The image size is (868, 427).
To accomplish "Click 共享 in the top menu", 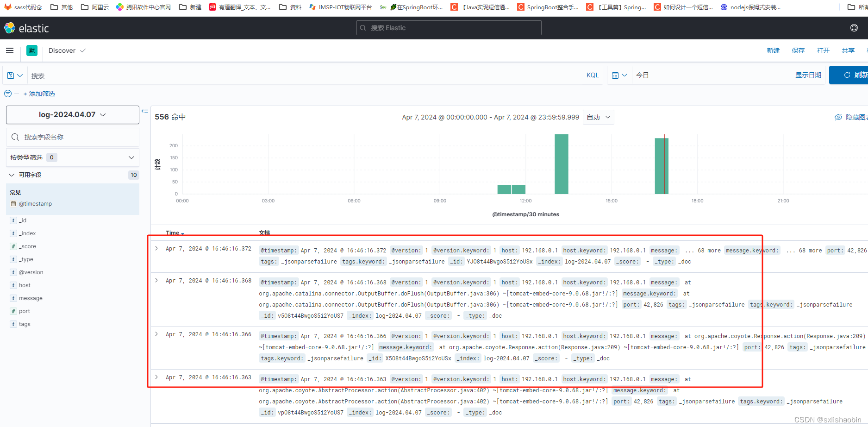I will (x=848, y=50).
